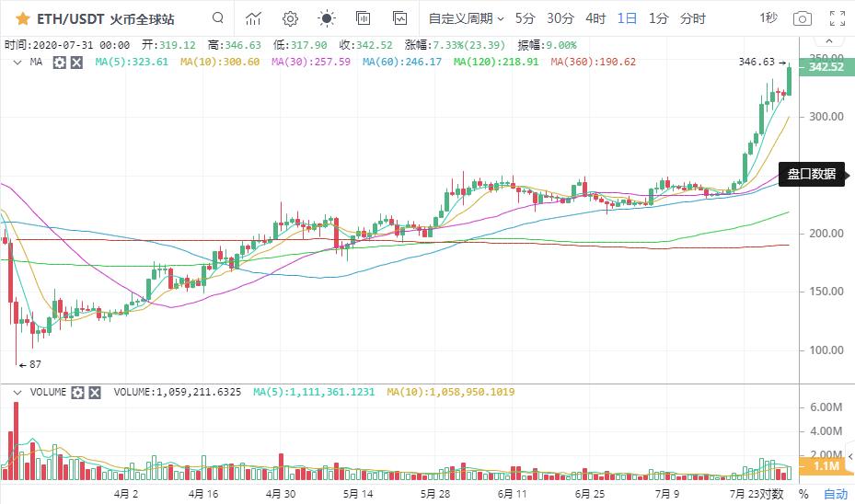Image resolution: width=855 pixels, height=504 pixels.
Task: Close the VOLUME indicator with X
Action: pyautogui.click(x=96, y=392)
